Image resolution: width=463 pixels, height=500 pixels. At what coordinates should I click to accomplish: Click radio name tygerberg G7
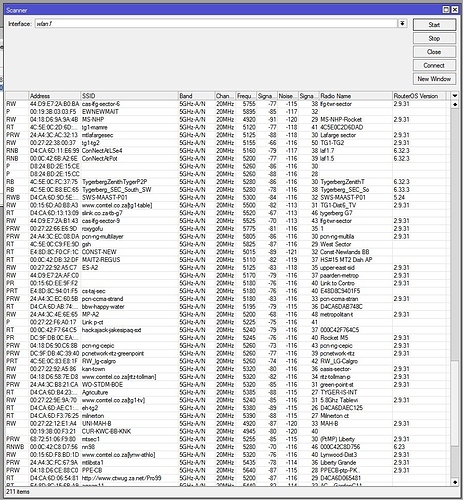tap(336, 213)
